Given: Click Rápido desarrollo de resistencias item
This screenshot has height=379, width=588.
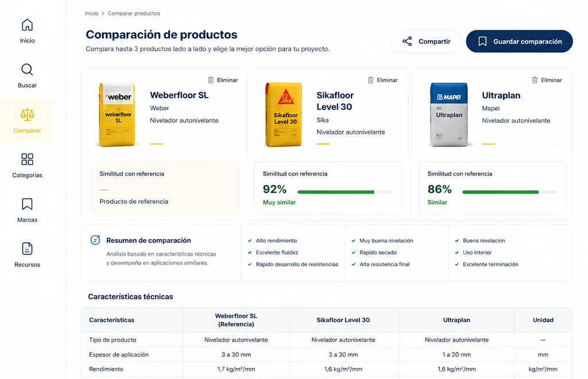Looking at the screenshot, I should click(297, 264).
